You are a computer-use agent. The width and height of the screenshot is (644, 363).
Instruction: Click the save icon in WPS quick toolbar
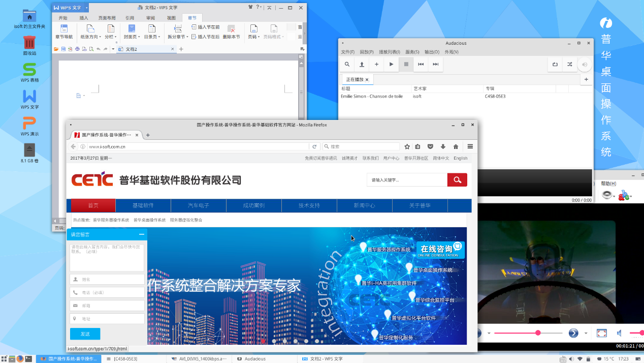(x=63, y=49)
